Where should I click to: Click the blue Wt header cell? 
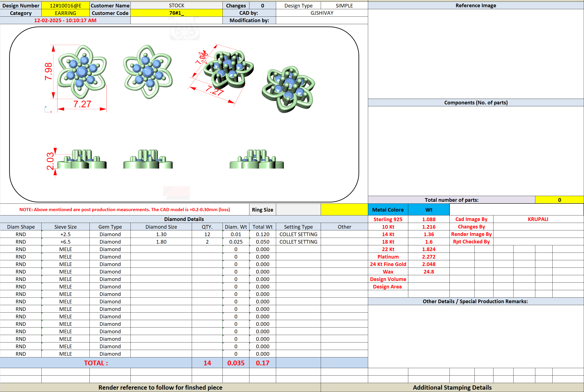[429, 210]
